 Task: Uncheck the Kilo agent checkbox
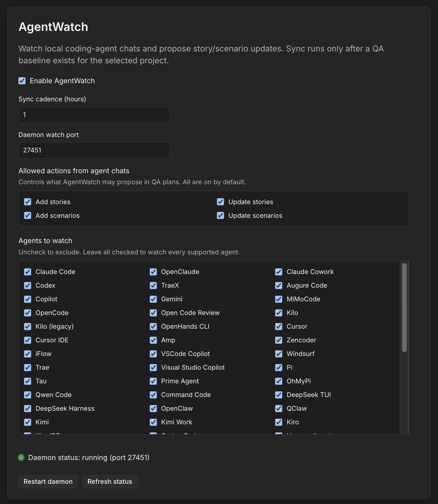tap(279, 313)
